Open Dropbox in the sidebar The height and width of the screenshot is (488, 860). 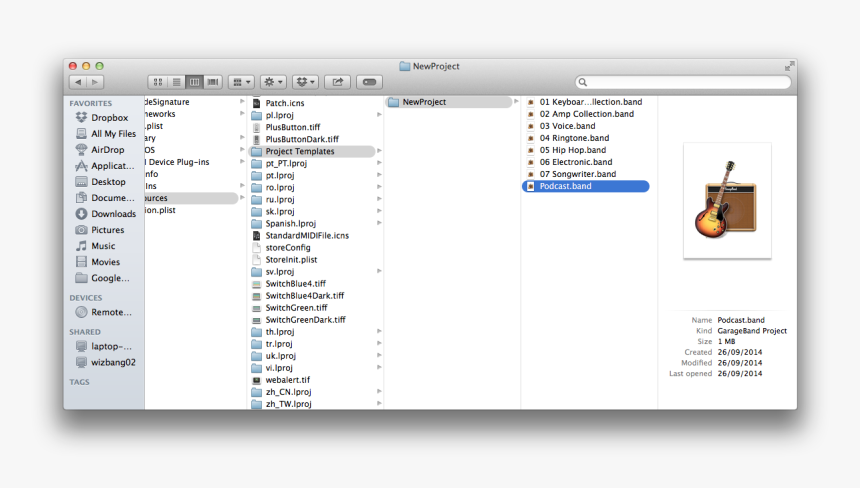(x=104, y=117)
